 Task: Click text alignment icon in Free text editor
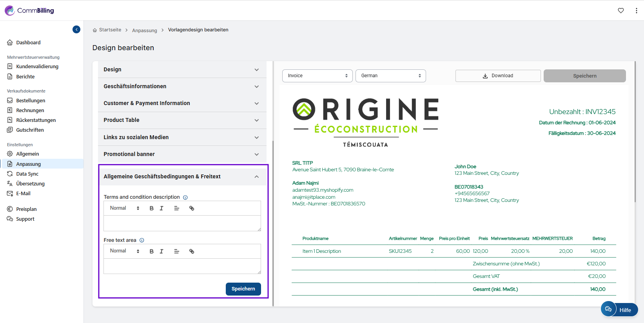(176, 251)
